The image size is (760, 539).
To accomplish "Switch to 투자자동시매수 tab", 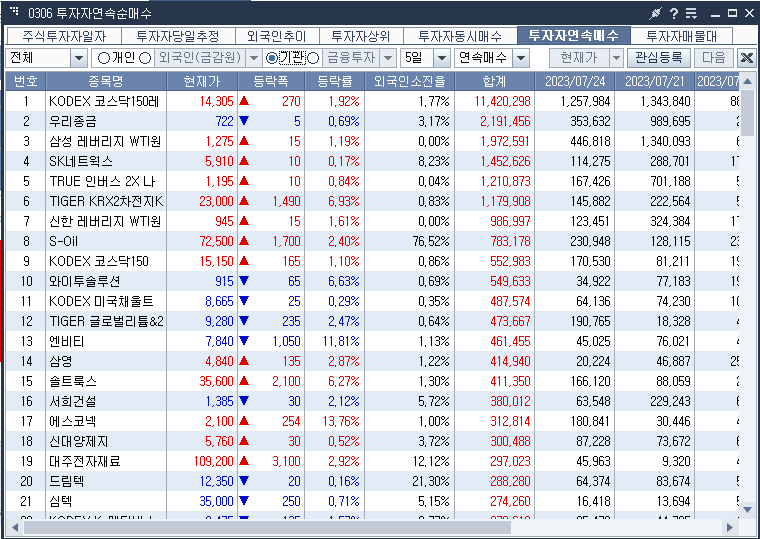I will 460,36.
